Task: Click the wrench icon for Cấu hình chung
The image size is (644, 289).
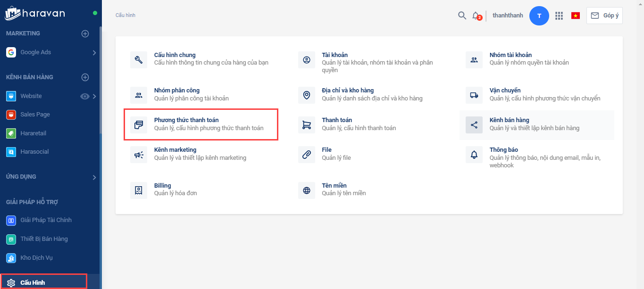Action: [x=139, y=60]
